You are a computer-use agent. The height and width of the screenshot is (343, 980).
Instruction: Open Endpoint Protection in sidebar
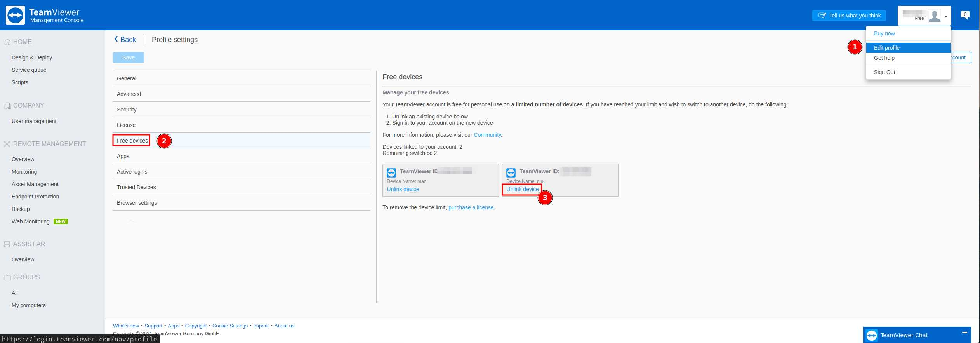coord(35,197)
